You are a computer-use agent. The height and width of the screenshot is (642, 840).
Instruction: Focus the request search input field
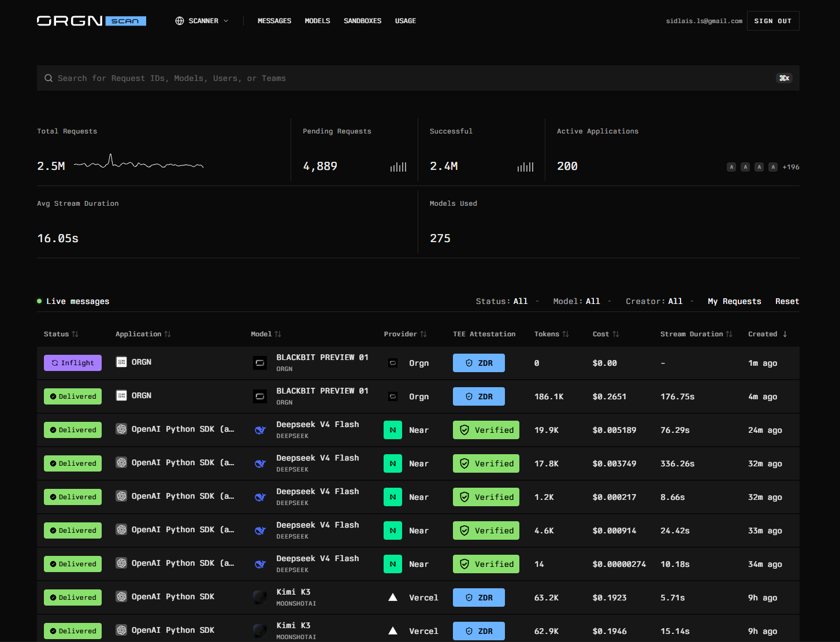(x=418, y=78)
